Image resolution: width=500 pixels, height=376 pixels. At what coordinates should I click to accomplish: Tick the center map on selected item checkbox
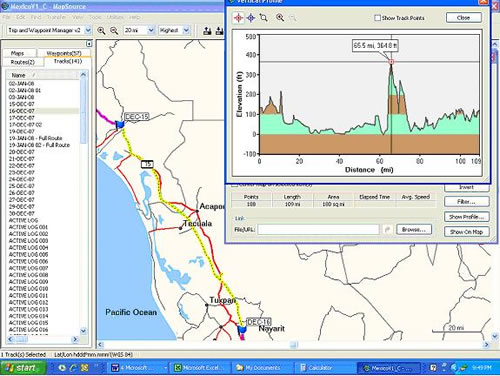[x=234, y=184]
